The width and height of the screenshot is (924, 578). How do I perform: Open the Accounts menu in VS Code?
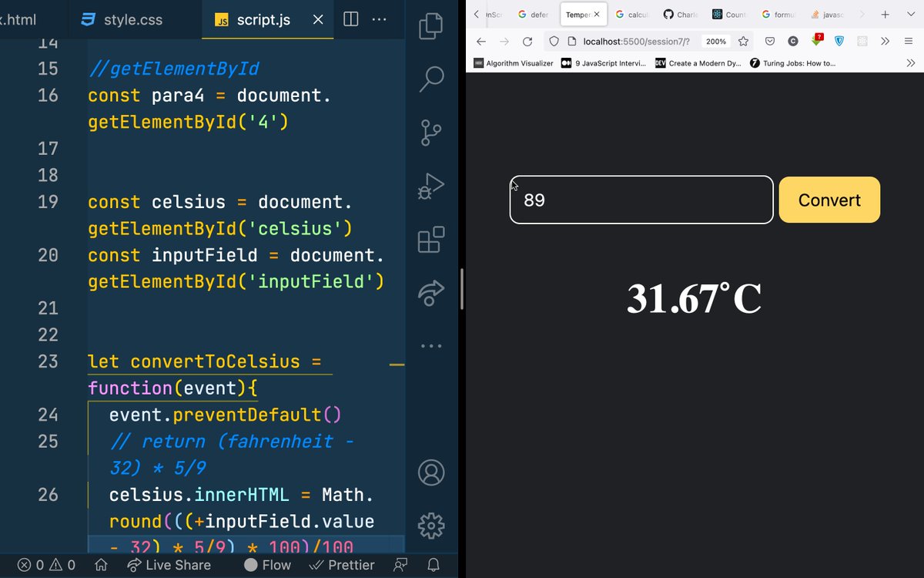pos(431,472)
